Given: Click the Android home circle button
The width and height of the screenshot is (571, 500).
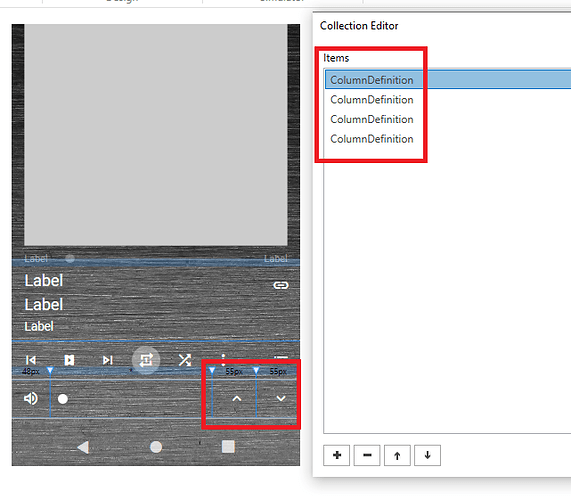Looking at the screenshot, I should (x=156, y=447).
